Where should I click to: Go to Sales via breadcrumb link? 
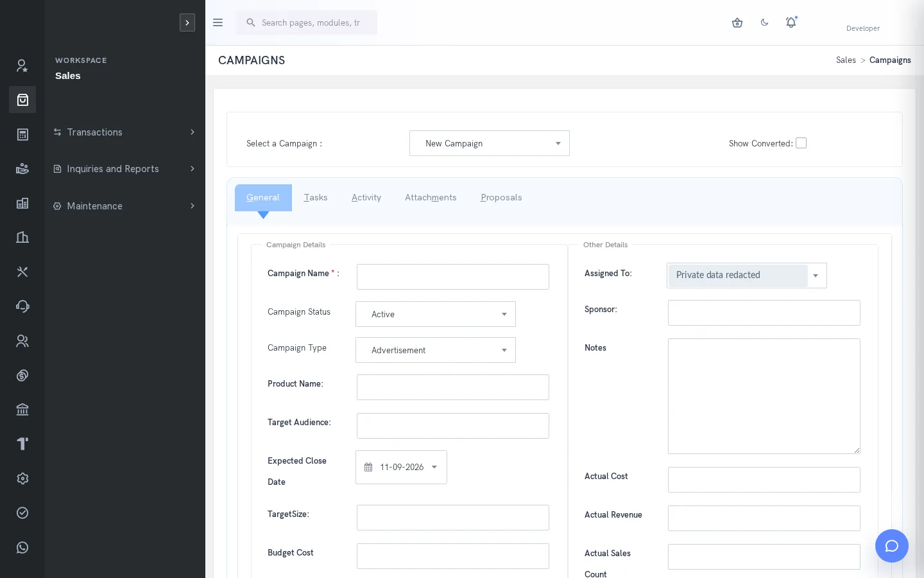[x=846, y=60]
